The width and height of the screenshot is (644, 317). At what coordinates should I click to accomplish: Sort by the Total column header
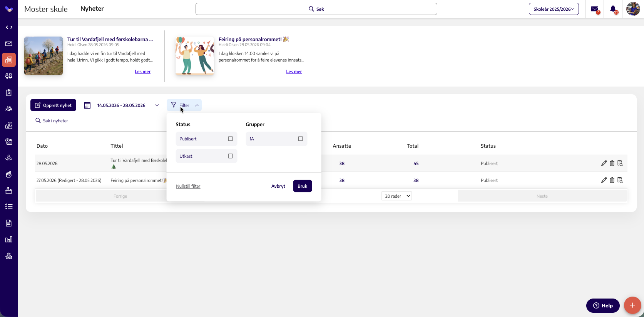tap(413, 146)
